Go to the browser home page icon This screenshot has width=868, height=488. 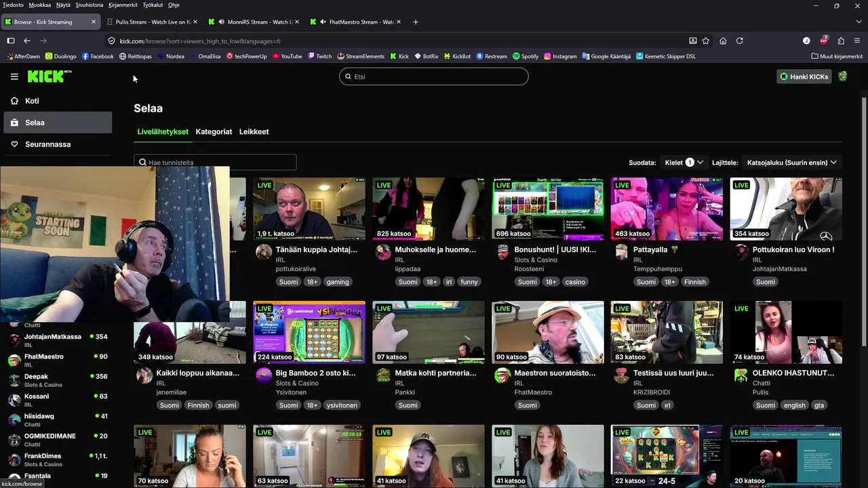pos(723,41)
